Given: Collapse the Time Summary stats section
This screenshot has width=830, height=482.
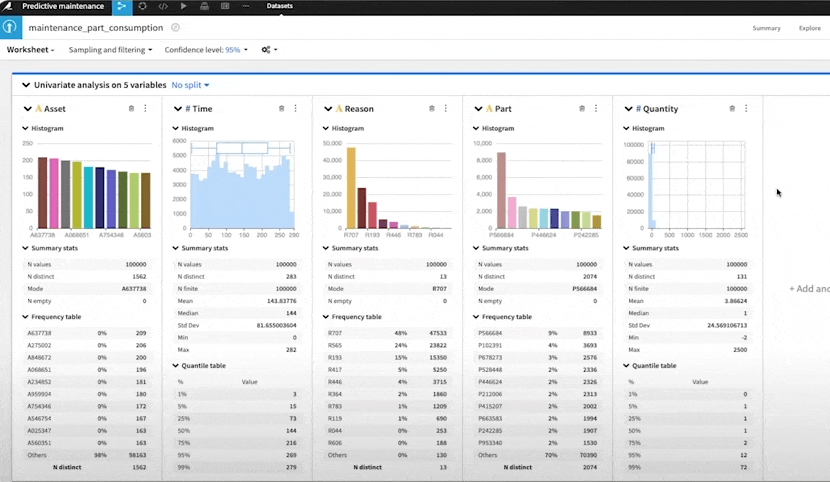Looking at the screenshot, I should 176,248.
